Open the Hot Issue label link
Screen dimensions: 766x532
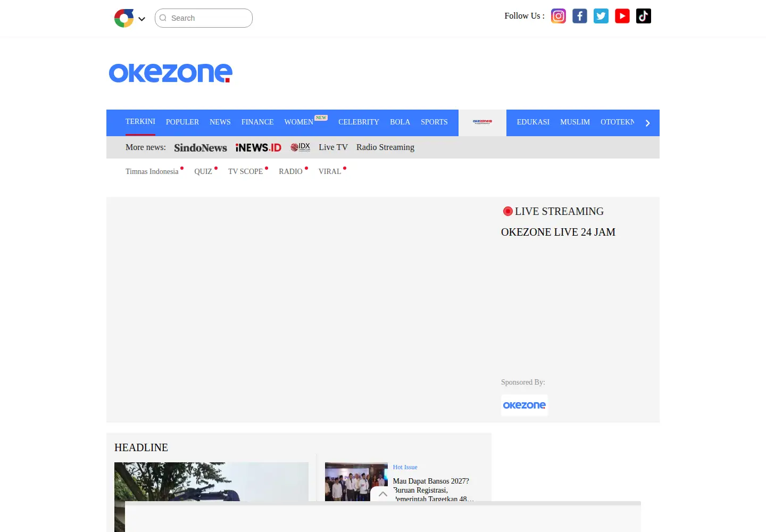coord(405,467)
